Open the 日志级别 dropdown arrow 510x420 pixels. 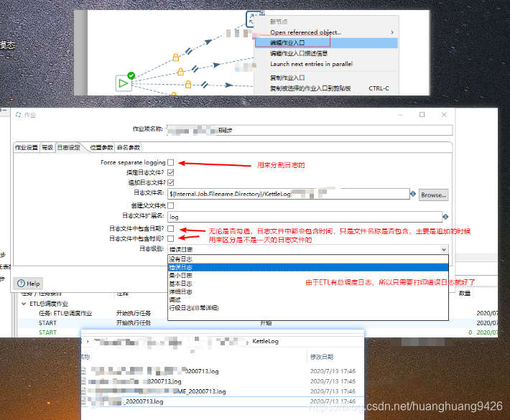pos(444,249)
